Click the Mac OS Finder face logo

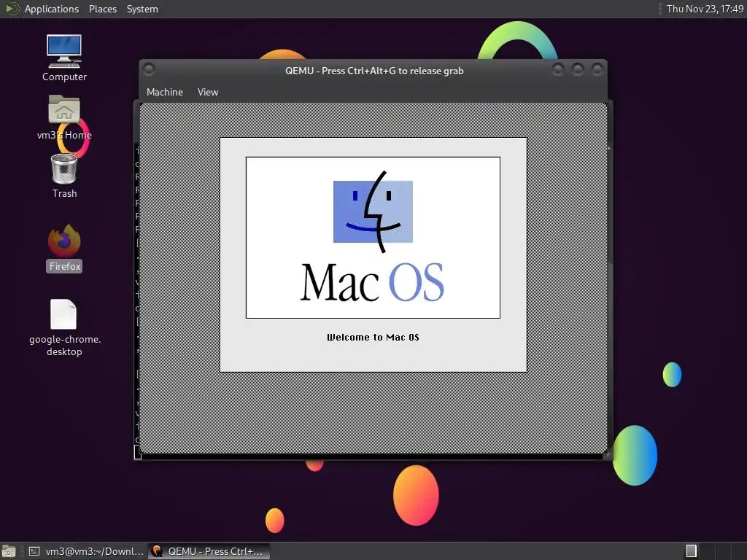pyautogui.click(x=373, y=211)
